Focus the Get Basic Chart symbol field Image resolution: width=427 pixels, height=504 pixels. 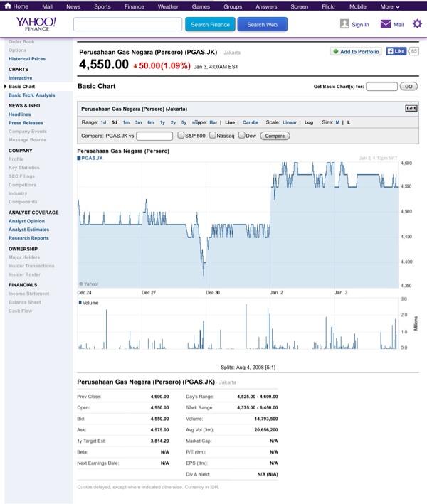point(381,87)
